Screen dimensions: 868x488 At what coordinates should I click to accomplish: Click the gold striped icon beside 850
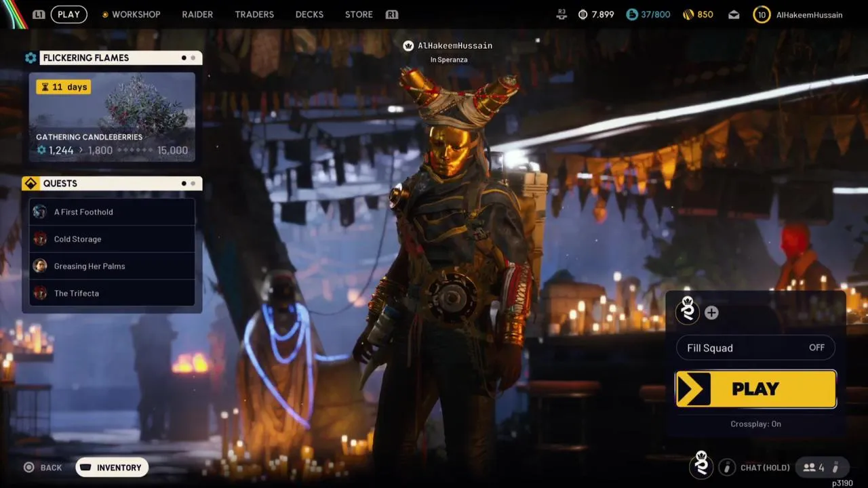click(688, 14)
